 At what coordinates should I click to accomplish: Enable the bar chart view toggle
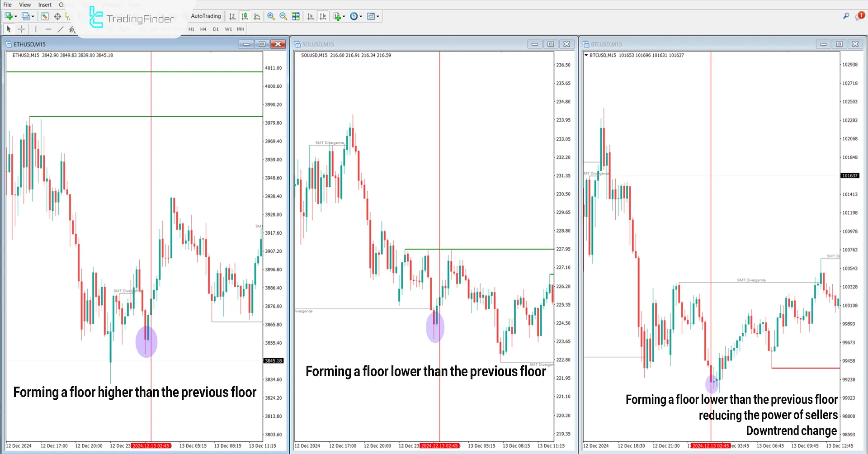click(232, 16)
